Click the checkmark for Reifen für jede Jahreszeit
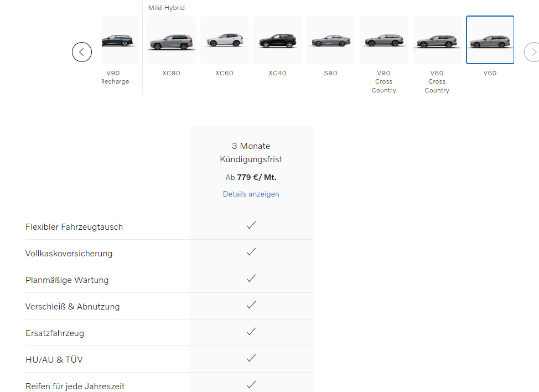This screenshot has height=392, width=539. point(251,384)
